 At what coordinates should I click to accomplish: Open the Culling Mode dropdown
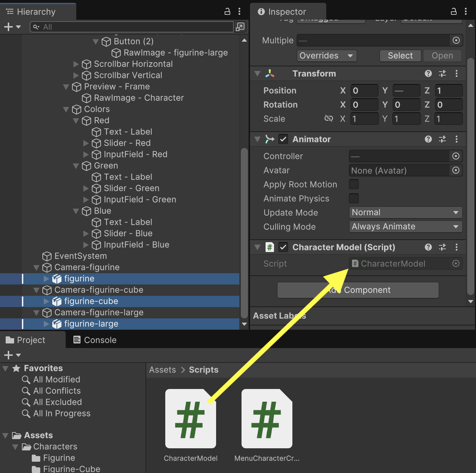(x=405, y=227)
